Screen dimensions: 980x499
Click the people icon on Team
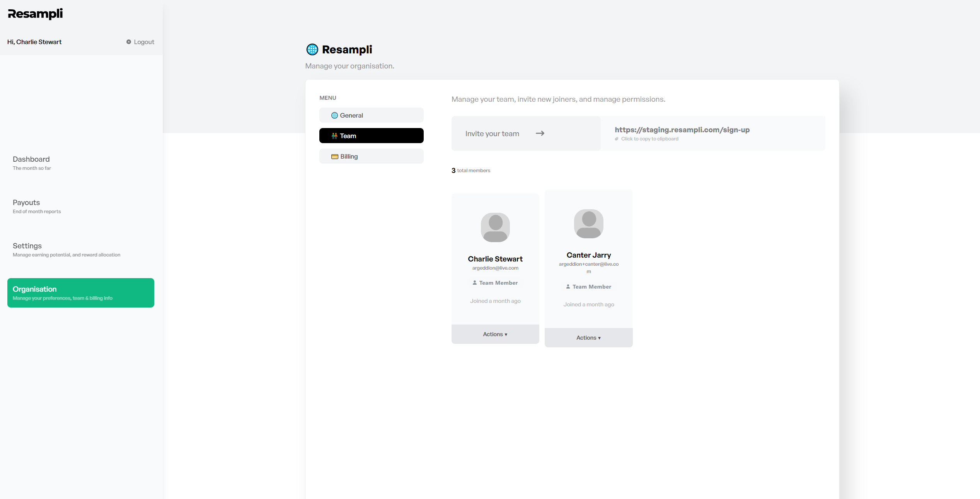tap(335, 136)
